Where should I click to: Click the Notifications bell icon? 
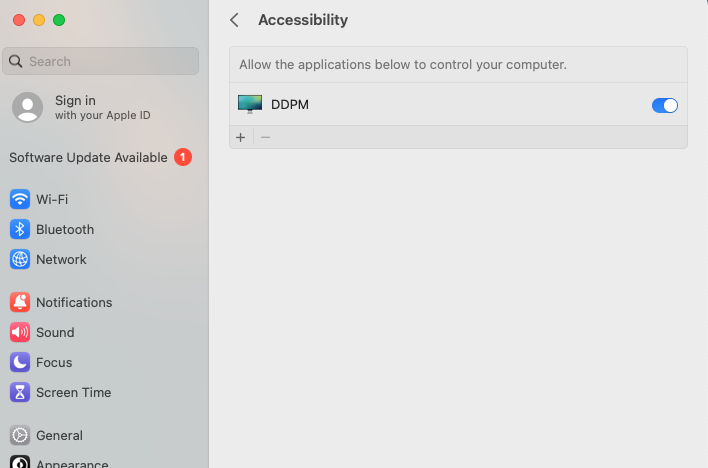(x=20, y=302)
